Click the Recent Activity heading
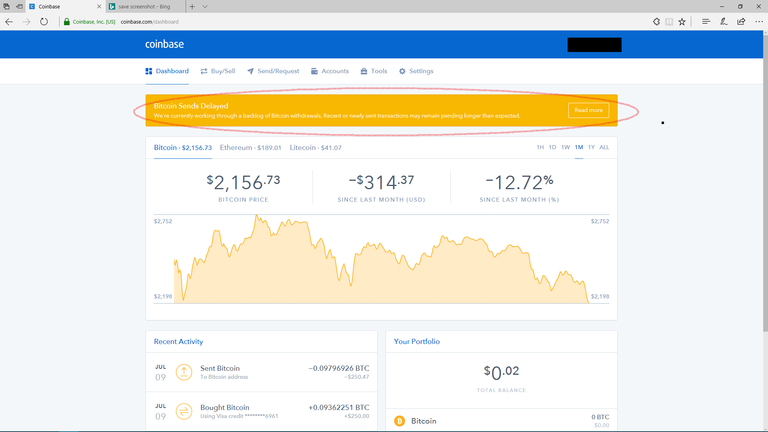 click(x=178, y=341)
